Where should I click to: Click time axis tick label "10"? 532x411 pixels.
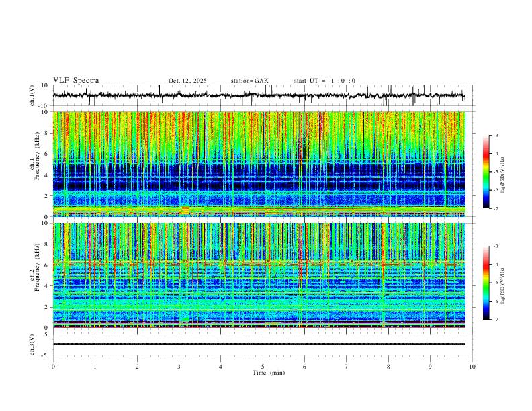pos(472,367)
